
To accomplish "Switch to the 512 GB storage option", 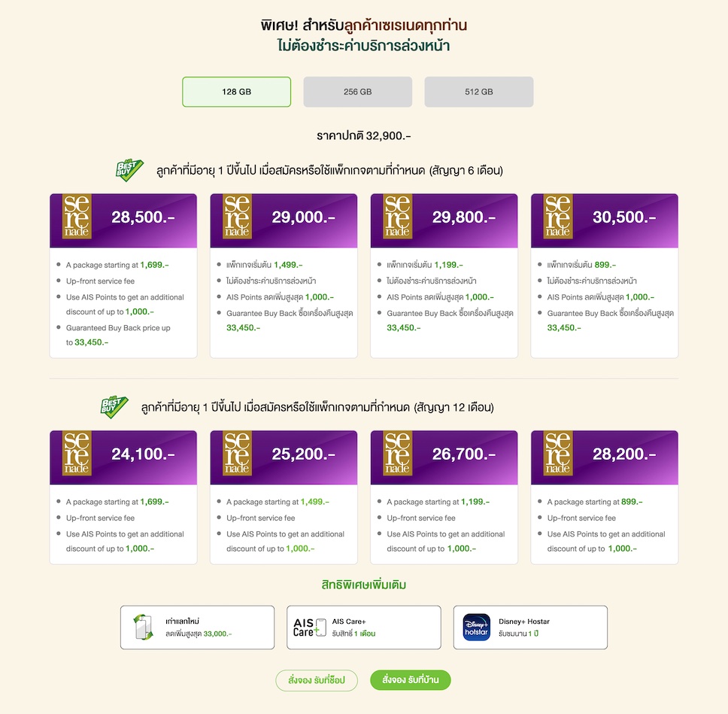I will click(x=478, y=92).
